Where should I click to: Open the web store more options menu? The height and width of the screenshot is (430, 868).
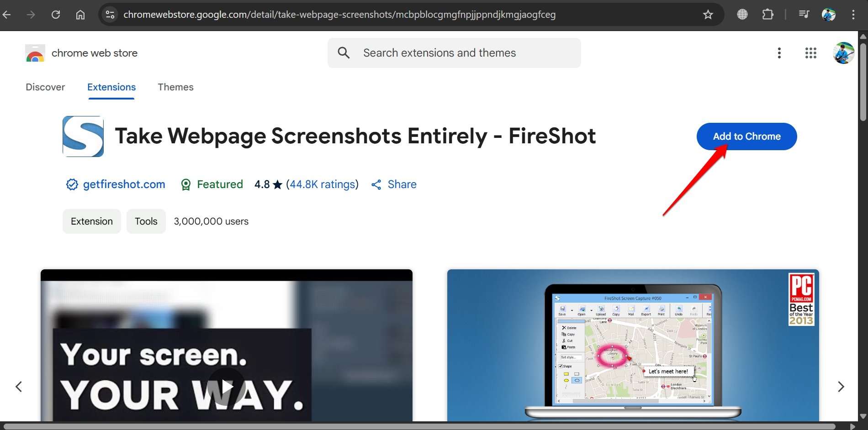[x=779, y=53]
